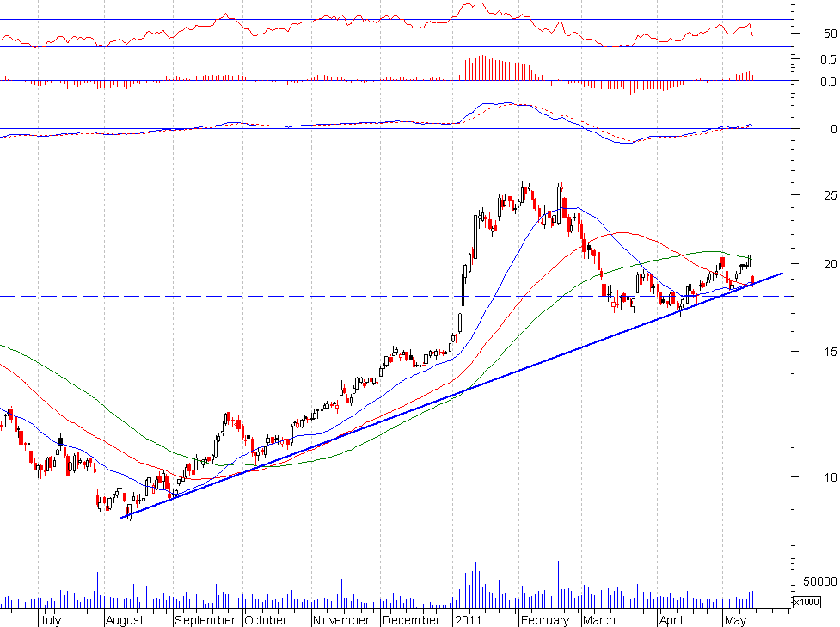Click the September label on the date axis
840x627 pixels.
205,620
